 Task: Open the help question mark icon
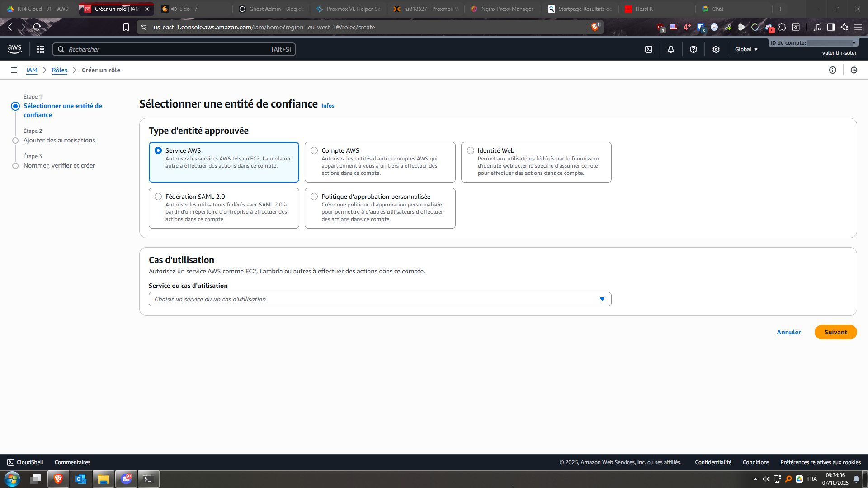(693, 49)
